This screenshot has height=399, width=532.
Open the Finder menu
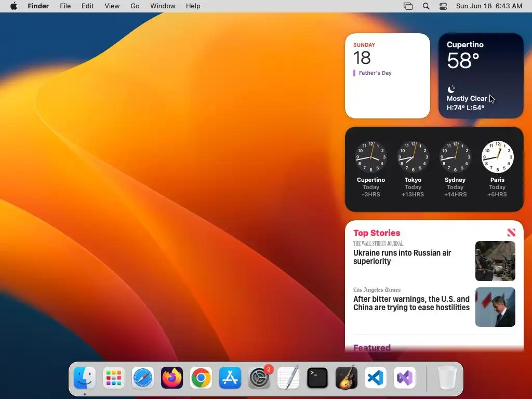click(x=38, y=6)
